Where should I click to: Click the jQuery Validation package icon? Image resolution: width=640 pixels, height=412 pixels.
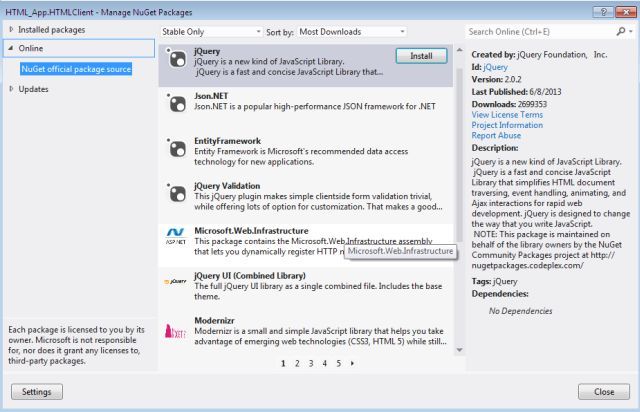[177, 193]
